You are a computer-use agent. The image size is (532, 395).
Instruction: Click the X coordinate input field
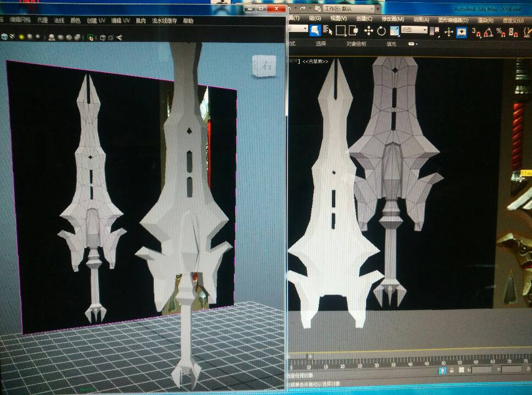(x=481, y=370)
